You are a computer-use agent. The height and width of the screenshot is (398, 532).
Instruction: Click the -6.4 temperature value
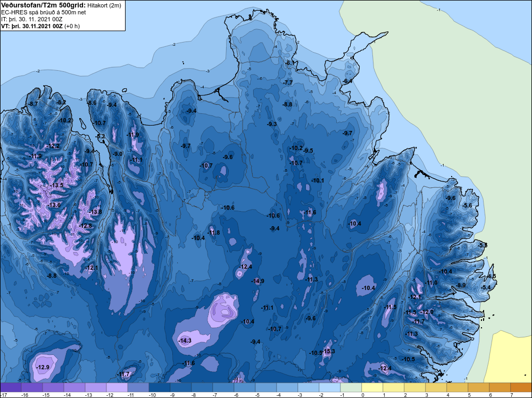pos(347,81)
